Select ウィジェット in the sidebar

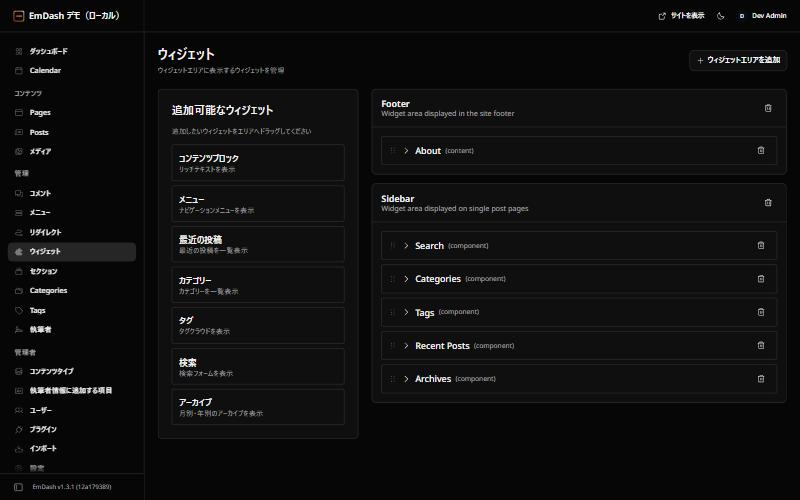click(72, 252)
